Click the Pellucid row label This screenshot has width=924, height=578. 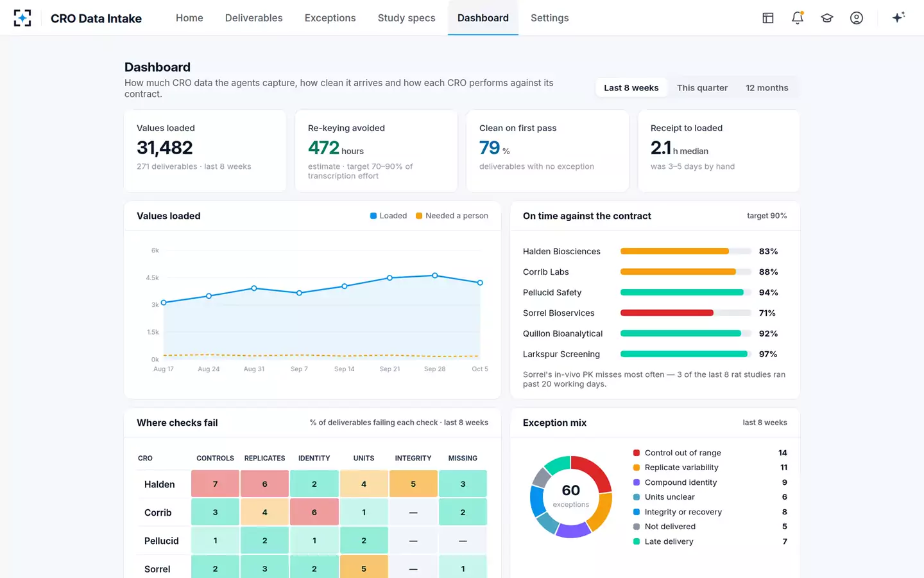coord(162,541)
